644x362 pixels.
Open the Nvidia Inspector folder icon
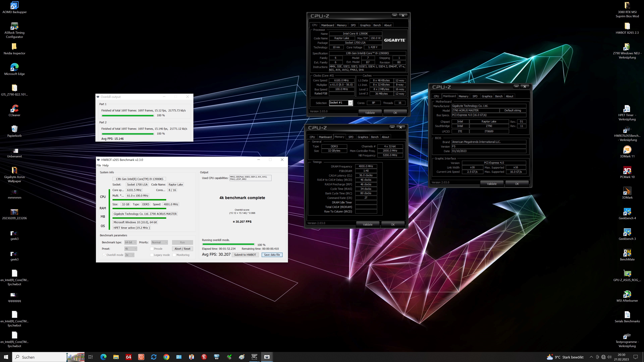[14, 49]
